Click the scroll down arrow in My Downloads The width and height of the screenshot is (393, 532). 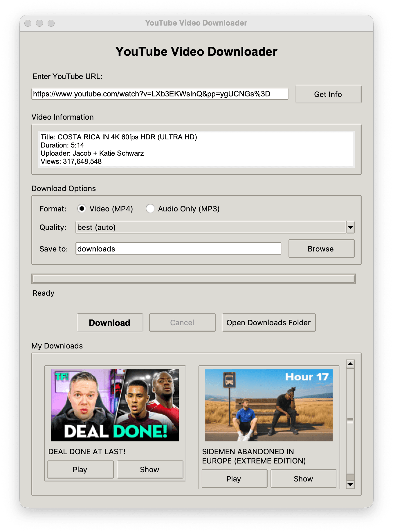350,484
